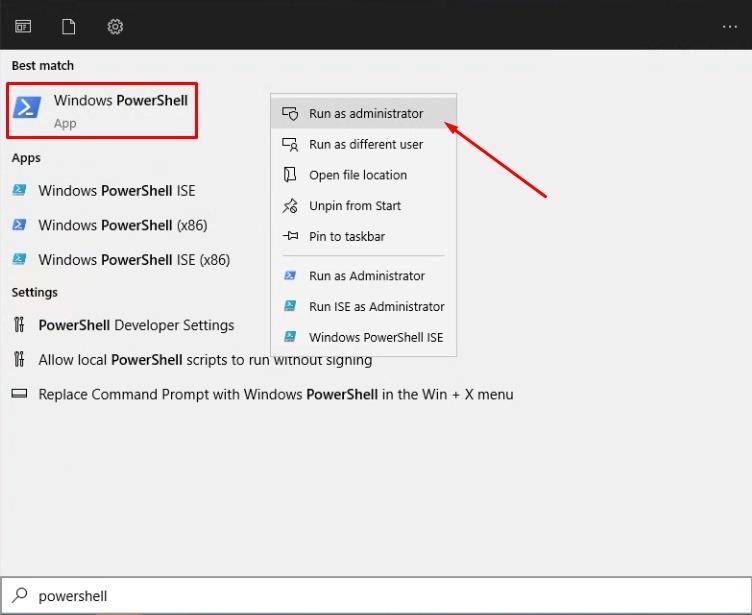The height and width of the screenshot is (615, 752).
Task: Select Windows PowerShell ISE in context menu
Action: [364, 337]
